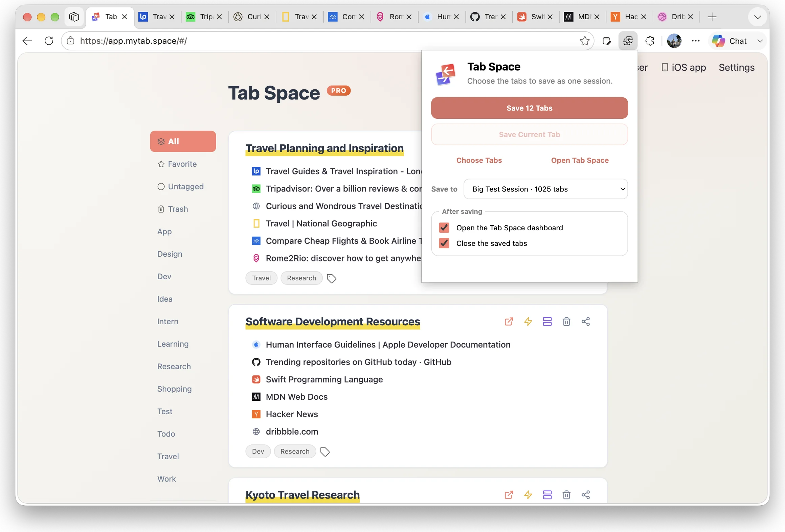This screenshot has height=532, width=785.
Task: Select Untagged in the sidebar
Action: (180, 187)
